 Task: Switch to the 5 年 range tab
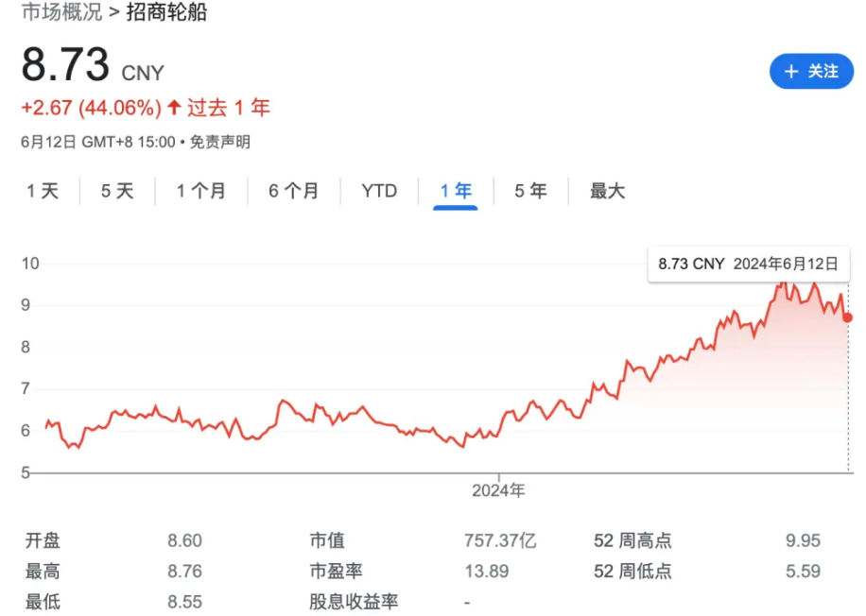pos(530,191)
